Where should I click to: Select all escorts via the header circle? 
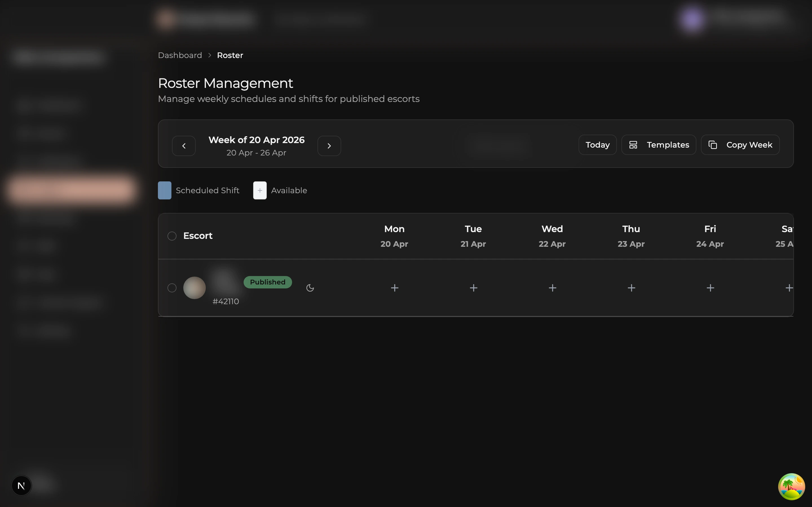[x=172, y=236]
